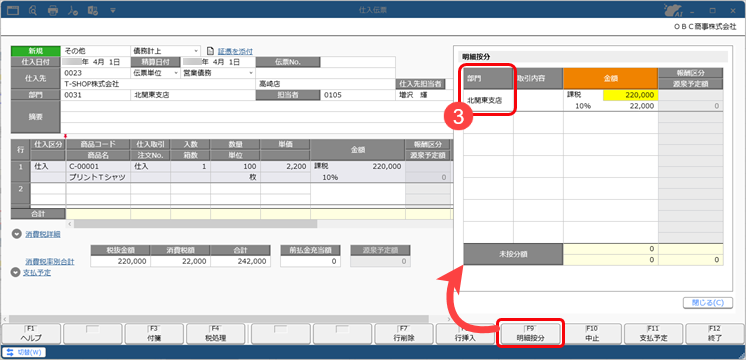746x360 pixels.
Task: Click the F7 行削除 function key
Action: pyautogui.click(x=403, y=333)
